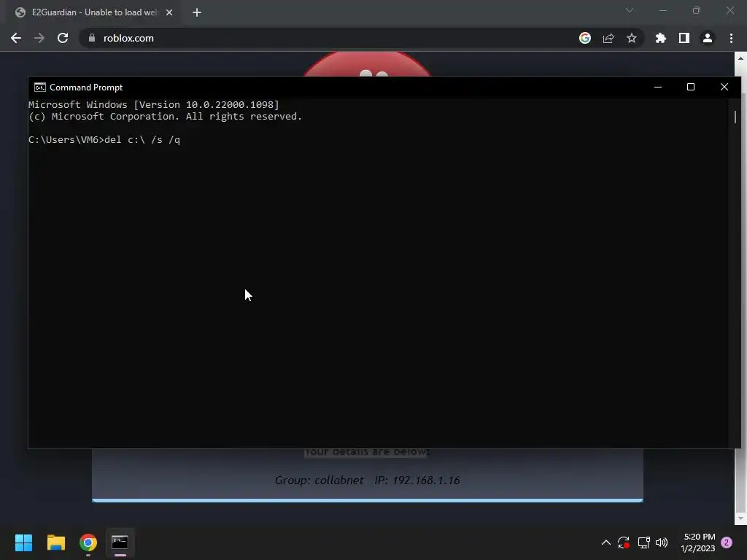Open the Windows Start menu

pos(23,542)
